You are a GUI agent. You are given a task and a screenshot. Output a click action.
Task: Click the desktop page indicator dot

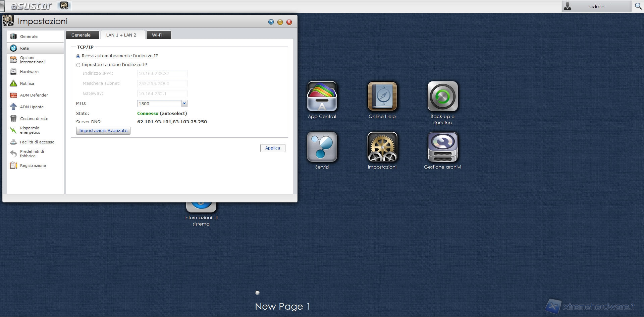[x=258, y=293]
